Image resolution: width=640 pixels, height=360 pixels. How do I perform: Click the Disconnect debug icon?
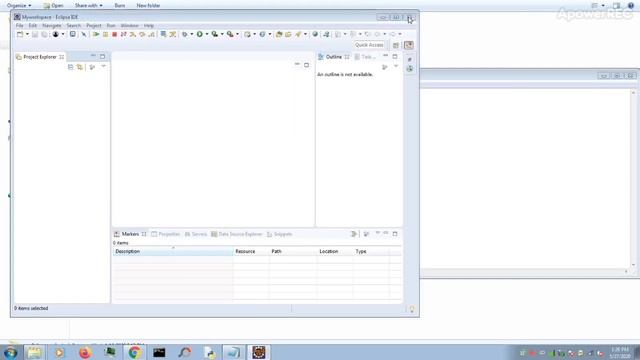coord(123,34)
